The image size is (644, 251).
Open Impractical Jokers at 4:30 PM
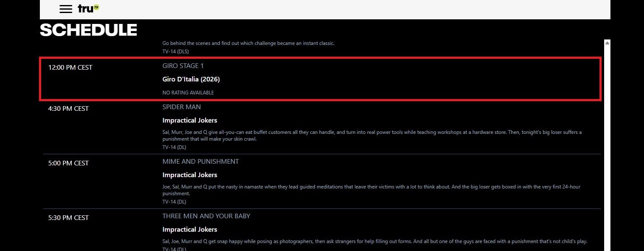point(190,120)
